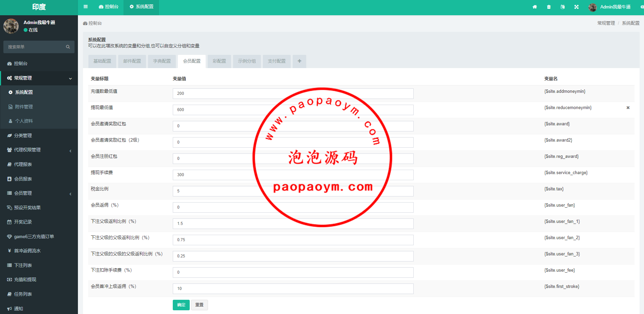644x314 pixels.
Task: Edit the 提现手续费 input field
Action: pos(293,175)
